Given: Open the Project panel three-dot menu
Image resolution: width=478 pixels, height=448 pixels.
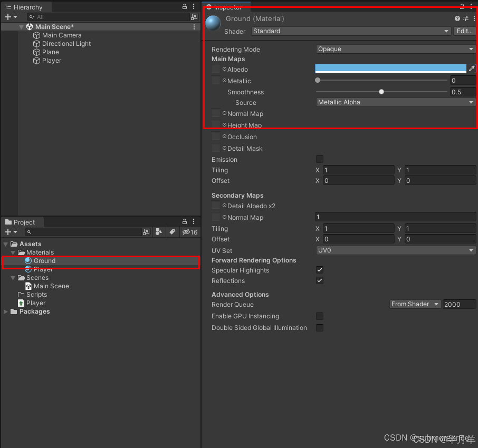Looking at the screenshot, I should (x=194, y=221).
